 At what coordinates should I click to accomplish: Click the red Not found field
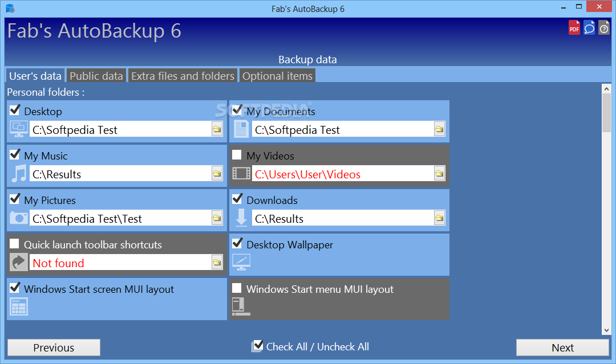[120, 262]
